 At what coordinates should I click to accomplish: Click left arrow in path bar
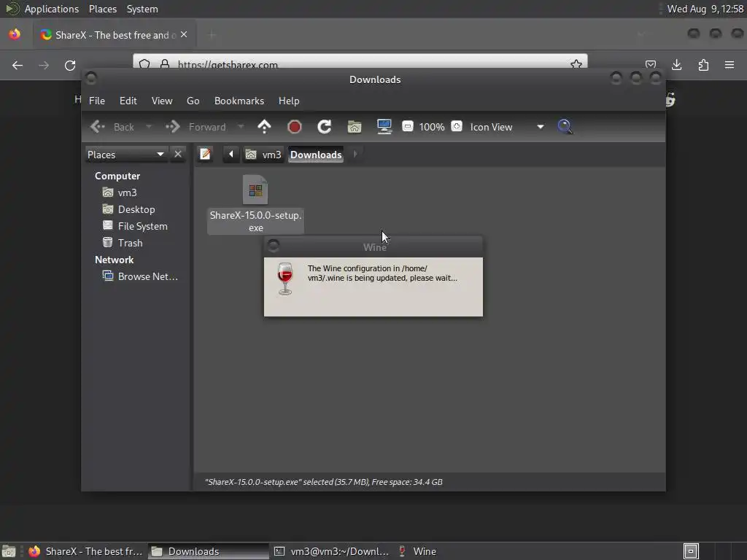(231, 155)
